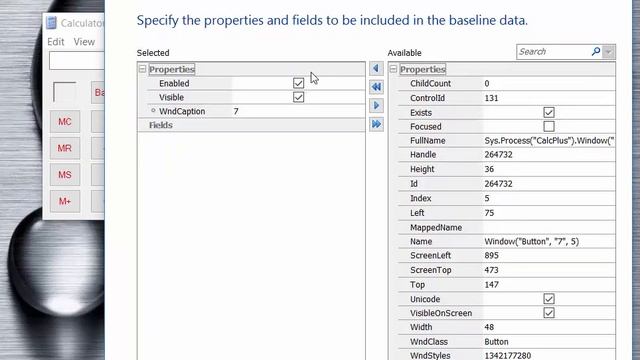The height and width of the screenshot is (360, 640).
Task: Select the Index property
Action: pyautogui.click(x=420, y=198)
